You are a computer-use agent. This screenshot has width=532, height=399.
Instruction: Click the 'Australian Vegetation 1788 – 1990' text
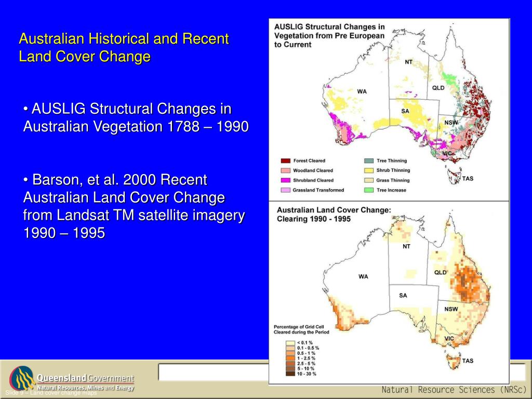point(136,127)
